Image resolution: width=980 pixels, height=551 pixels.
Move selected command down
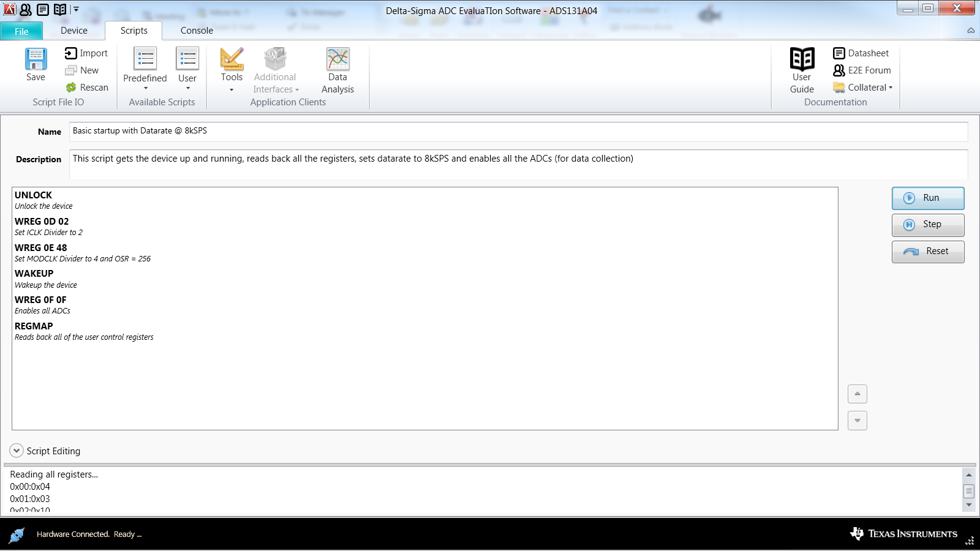tap(858, 421)
